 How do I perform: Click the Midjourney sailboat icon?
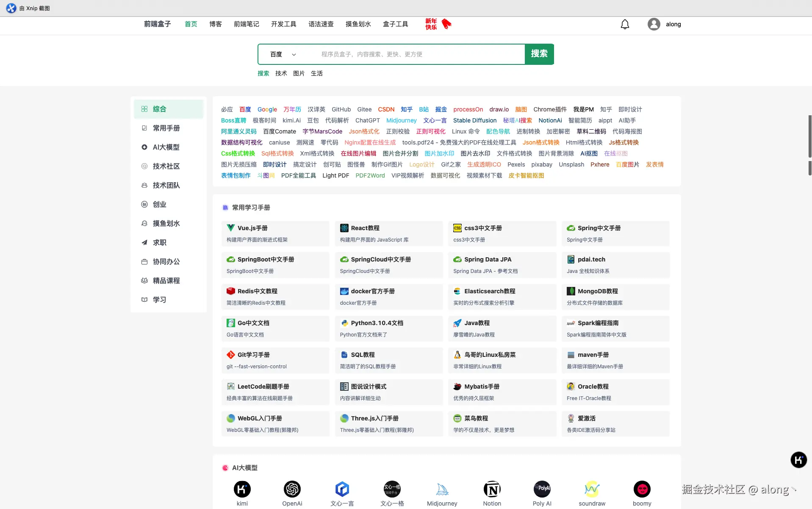pos(442,489)
